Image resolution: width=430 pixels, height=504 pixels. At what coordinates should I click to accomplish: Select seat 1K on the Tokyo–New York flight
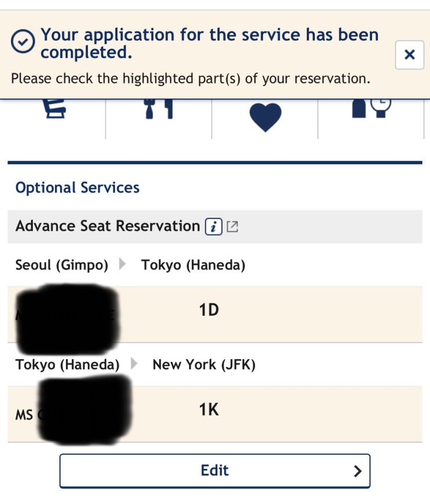208,410
